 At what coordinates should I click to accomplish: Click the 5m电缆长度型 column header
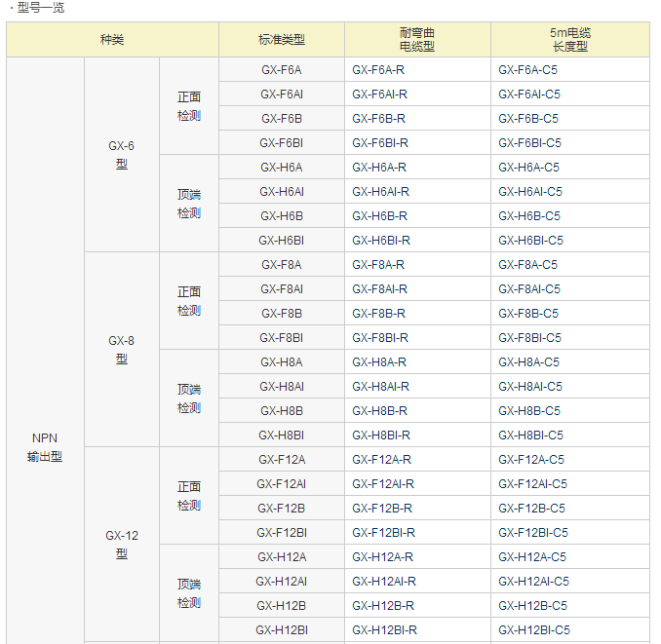click(x=569, y=40)
